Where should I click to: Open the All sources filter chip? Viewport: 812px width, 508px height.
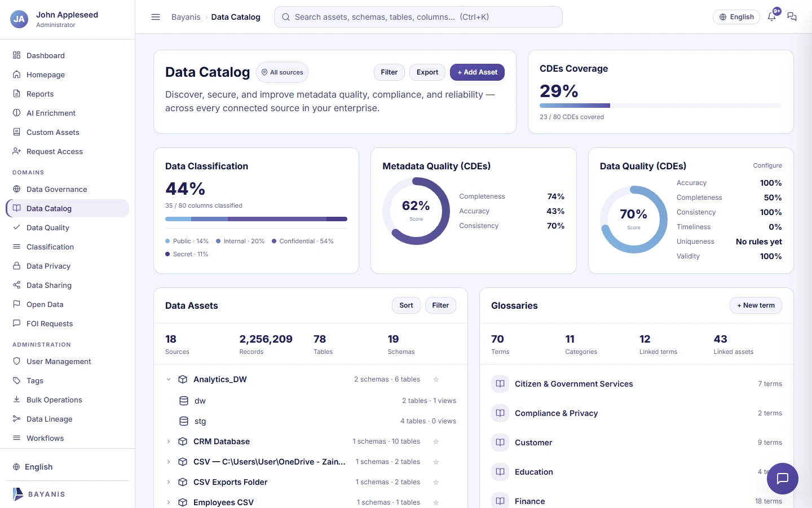point(282,72)
